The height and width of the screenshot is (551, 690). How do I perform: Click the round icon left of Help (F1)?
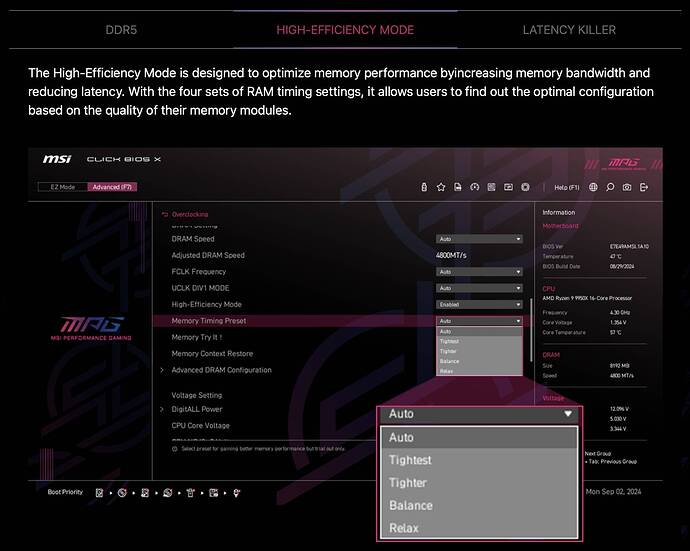pos(525,187)
